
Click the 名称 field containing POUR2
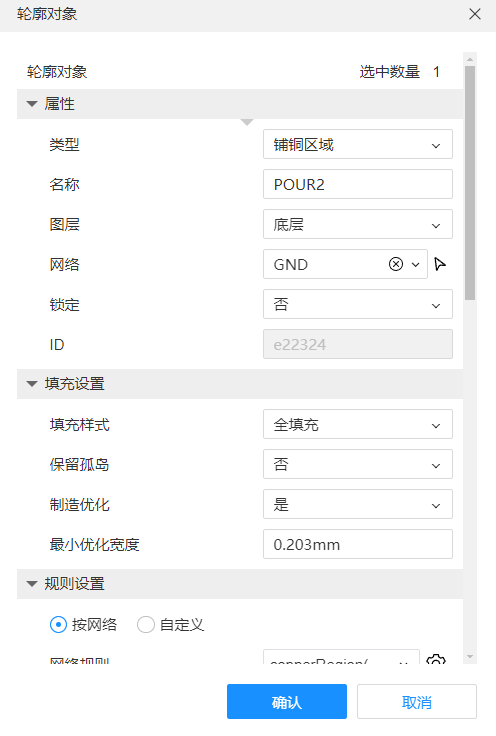358,184
